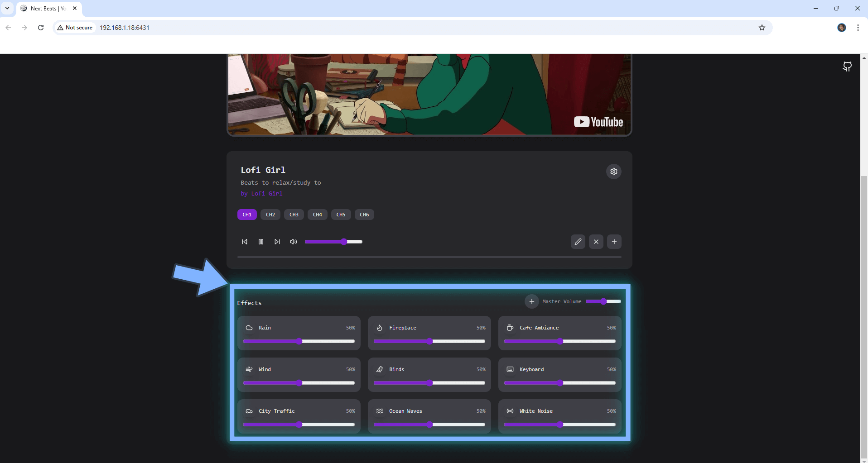Set the Wind effect slider
Image resolution: width=868 pixels, height=463 pixels.
(299, 383)
